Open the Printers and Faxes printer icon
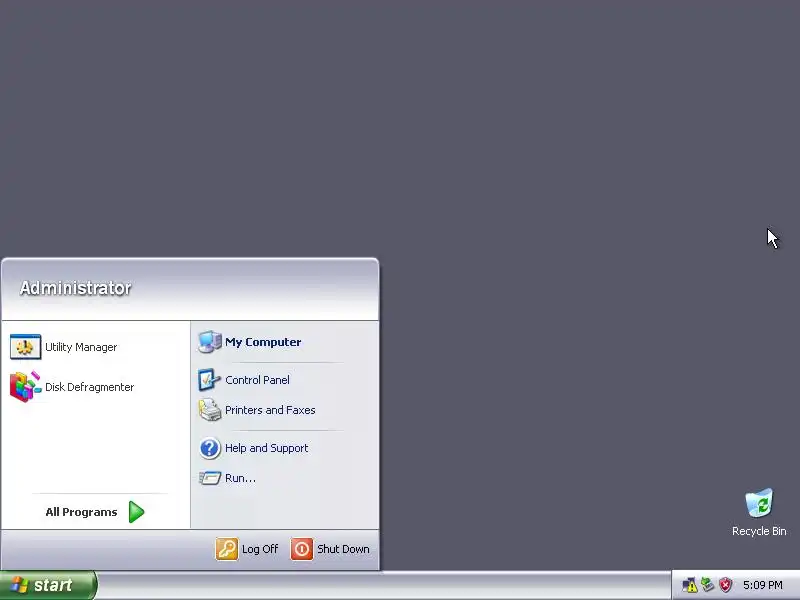This screenshot has width=800, height=600. click(210, 410)
